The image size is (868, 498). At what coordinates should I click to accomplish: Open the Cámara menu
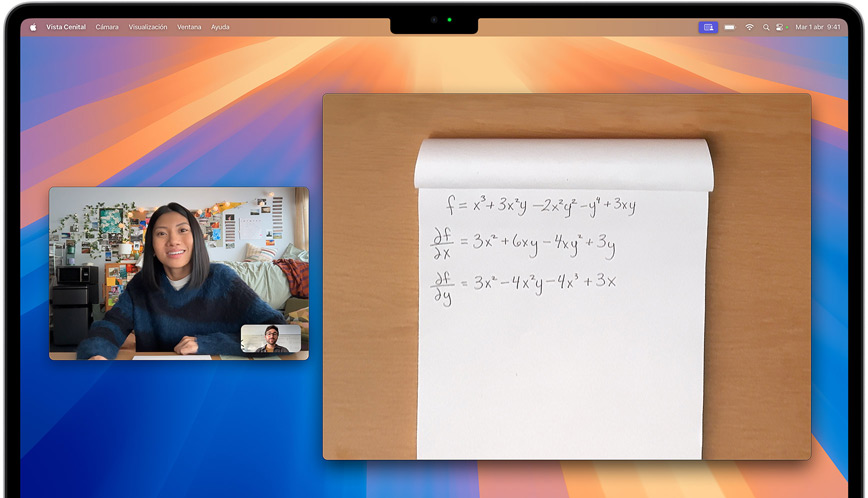click(x=107, y=27)
